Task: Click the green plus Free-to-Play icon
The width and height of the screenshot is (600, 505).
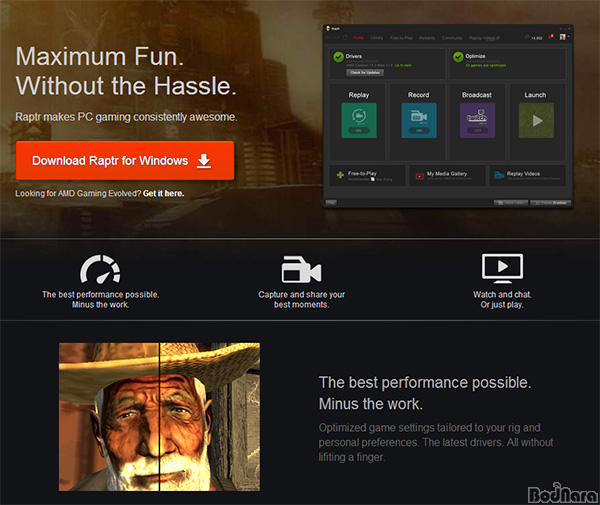Action: (x=340, y=175)
